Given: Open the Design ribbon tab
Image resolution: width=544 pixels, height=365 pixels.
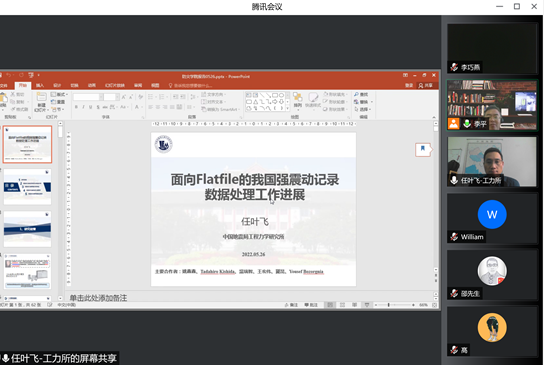Looking at the screenshot, I should (x=57, y=85).
